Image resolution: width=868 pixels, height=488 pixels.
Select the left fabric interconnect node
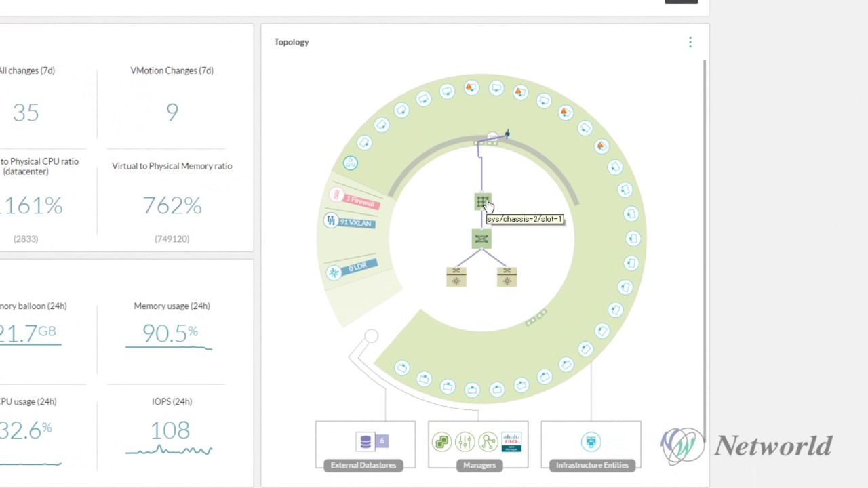click(x=456, y=277)
